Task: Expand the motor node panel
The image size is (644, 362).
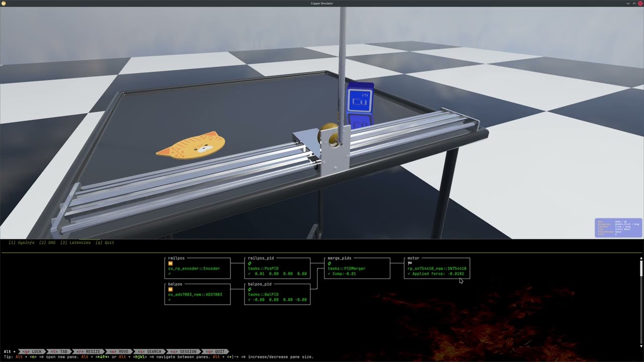Action: [x=413, y=258]
